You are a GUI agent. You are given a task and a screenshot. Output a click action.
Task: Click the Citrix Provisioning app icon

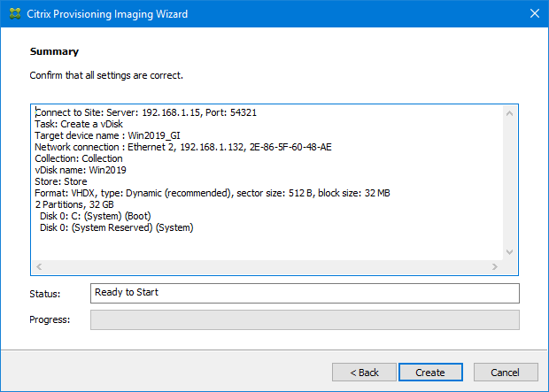coord(15,13)
